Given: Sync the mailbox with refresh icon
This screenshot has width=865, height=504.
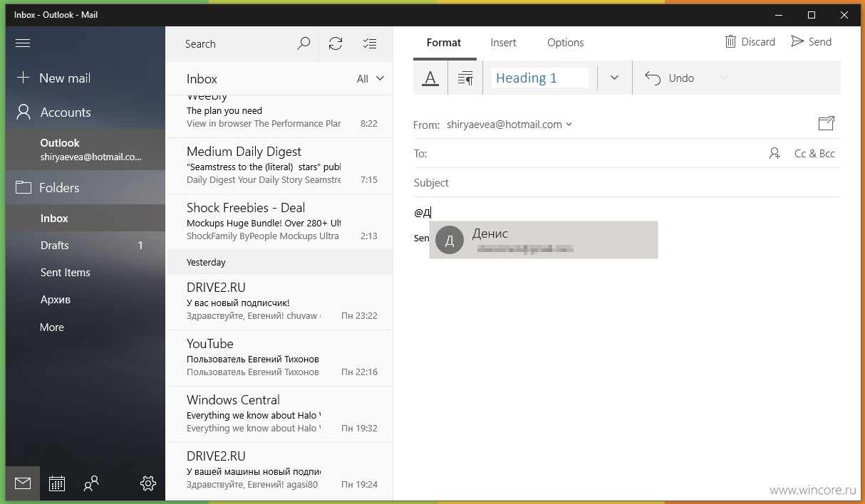Looking at the screenshot, I should pyautogui.click(x=336, y=43).
